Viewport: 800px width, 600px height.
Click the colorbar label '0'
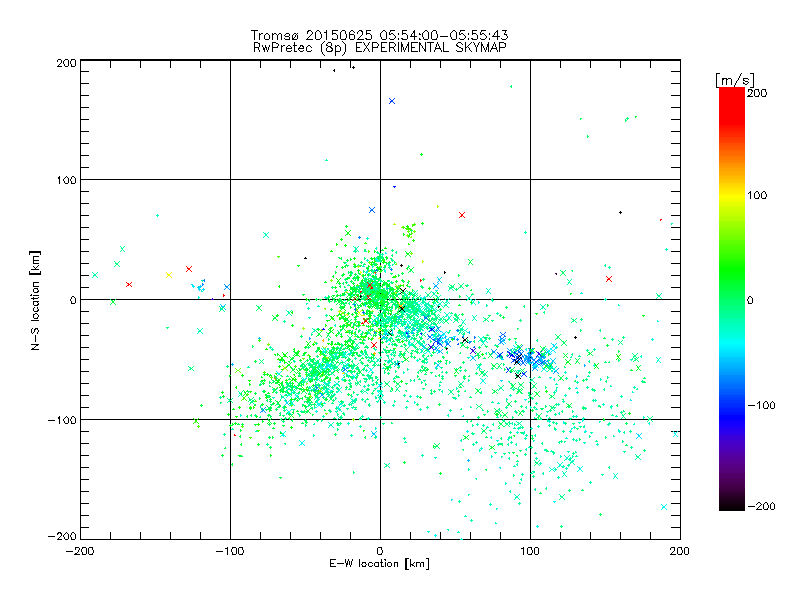coord(750,300)
